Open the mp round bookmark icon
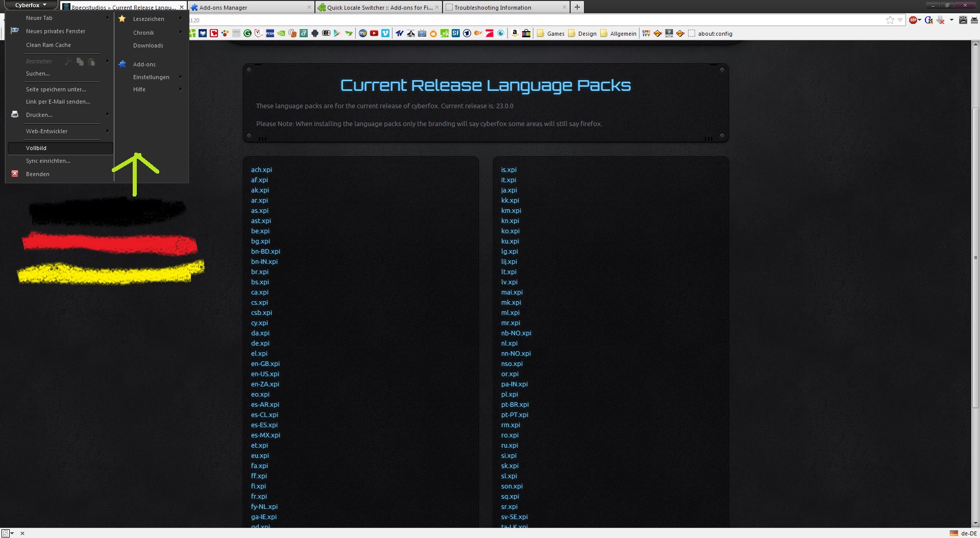This screenshot has height=538, width=980. 363,33
